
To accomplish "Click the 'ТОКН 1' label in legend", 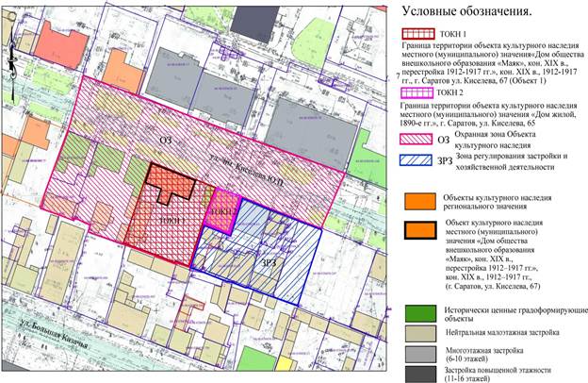I will pos(453,34).
